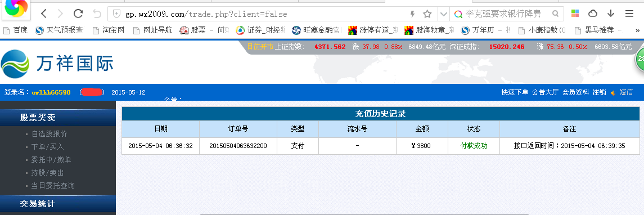The width and height of the screenshot is (644, 215).
Task: Click the 上证指数 value 4371.562
Action: point(330,47)
